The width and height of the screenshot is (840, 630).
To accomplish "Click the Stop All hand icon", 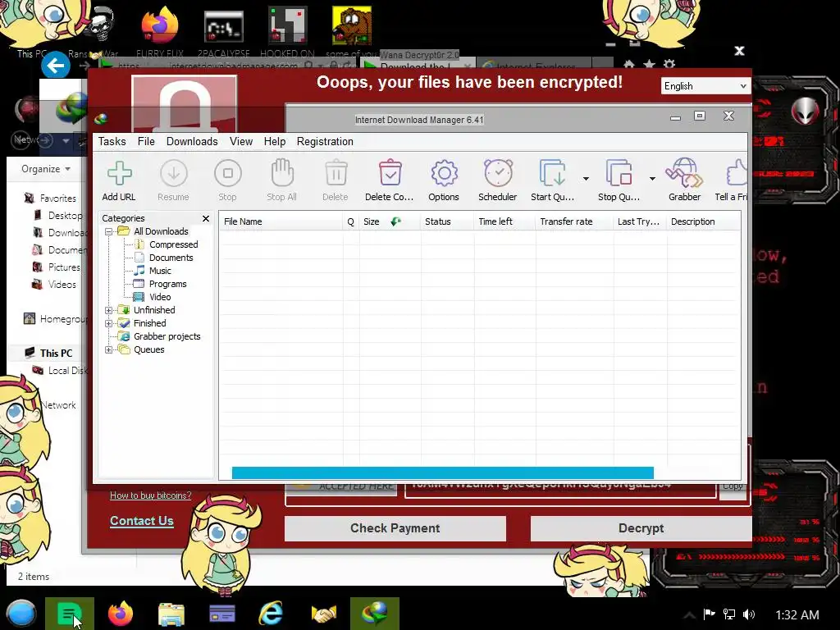I will click(282, 172).
